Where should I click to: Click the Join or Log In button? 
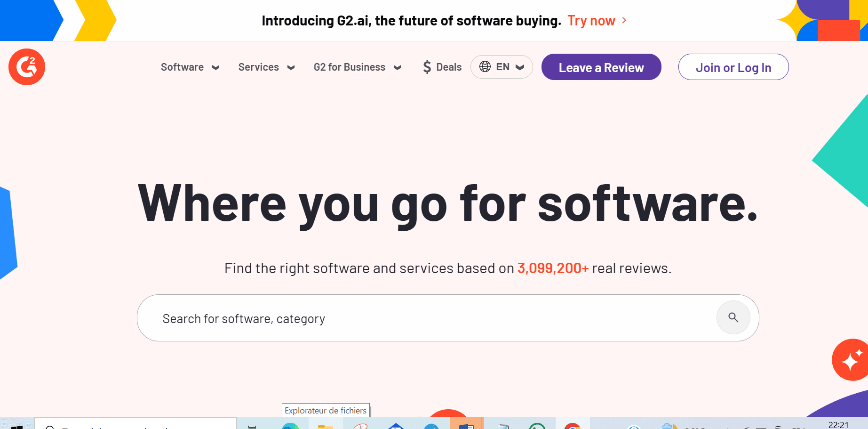[x=733, y=67]
